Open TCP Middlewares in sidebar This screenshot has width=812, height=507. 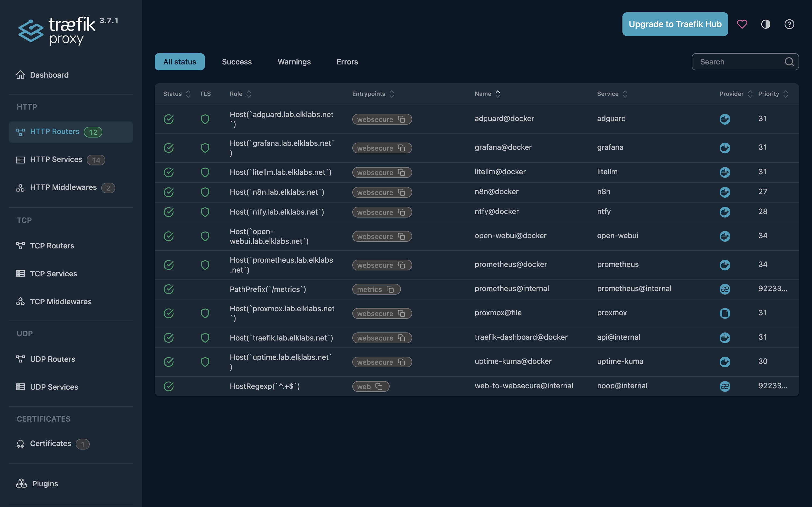click(x=71, y=302)
